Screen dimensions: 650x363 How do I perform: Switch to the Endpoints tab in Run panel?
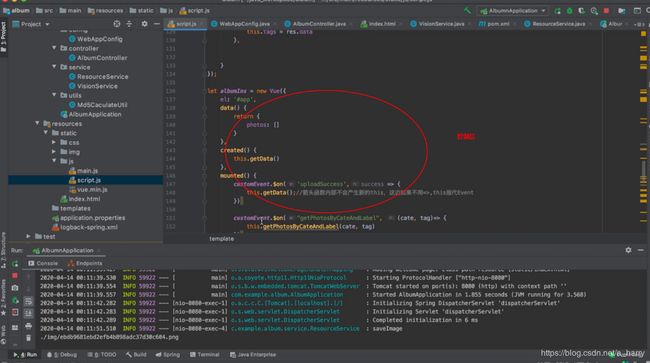pyautogui.click(x=85, y=263)
